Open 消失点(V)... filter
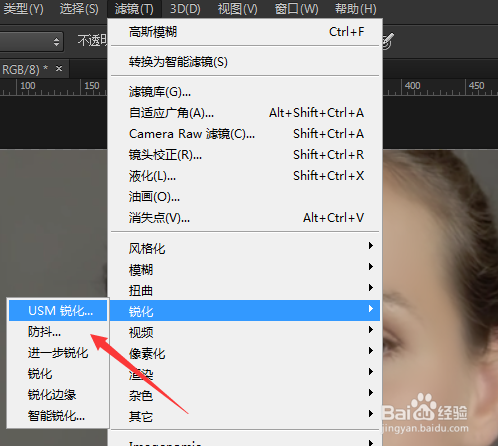The image size is (498, 446). pos(246,218)
